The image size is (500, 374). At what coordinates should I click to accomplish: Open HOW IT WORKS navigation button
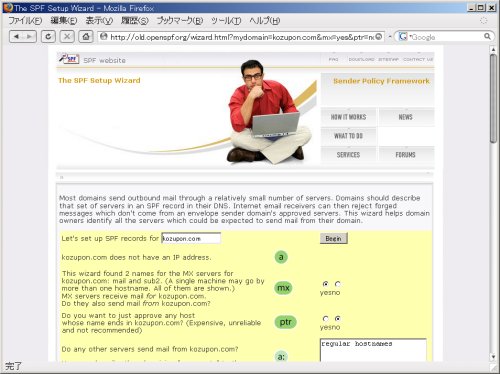point(348,117)
